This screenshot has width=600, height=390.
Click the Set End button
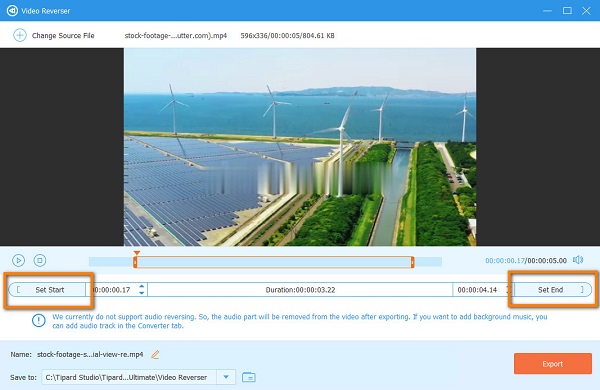pos(552,290)
